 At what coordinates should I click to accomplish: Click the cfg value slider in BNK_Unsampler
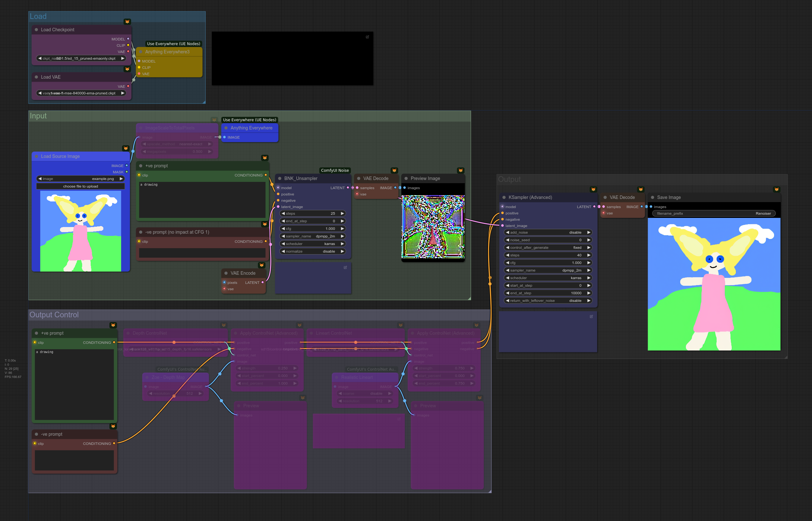[x=312, y=229]
